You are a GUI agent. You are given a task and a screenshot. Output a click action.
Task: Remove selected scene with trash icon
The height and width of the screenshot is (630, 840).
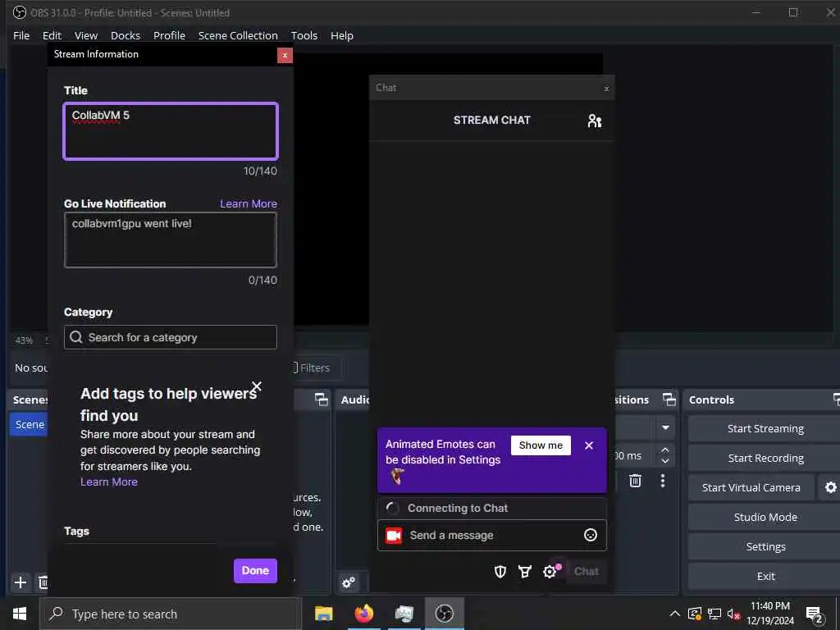click(43, 582)
